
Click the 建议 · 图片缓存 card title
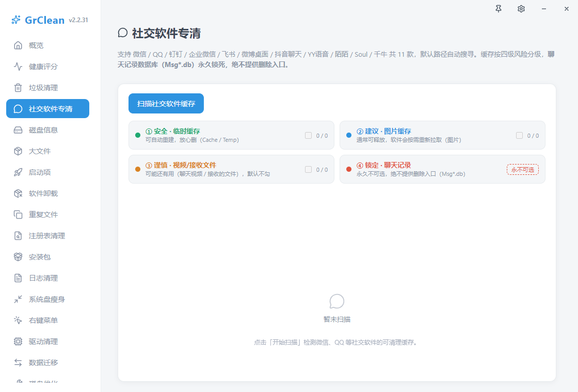coord(384,131)
